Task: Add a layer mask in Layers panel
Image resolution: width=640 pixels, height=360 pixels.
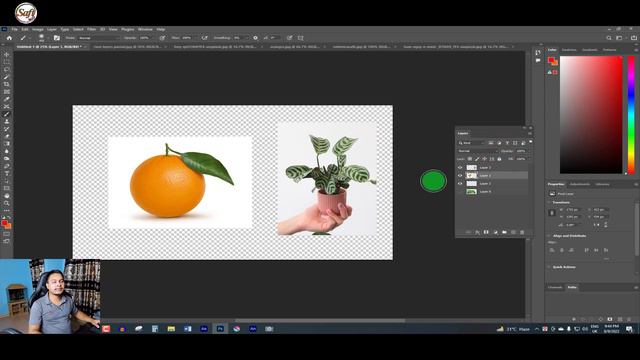Action: [x=486, y=232]
